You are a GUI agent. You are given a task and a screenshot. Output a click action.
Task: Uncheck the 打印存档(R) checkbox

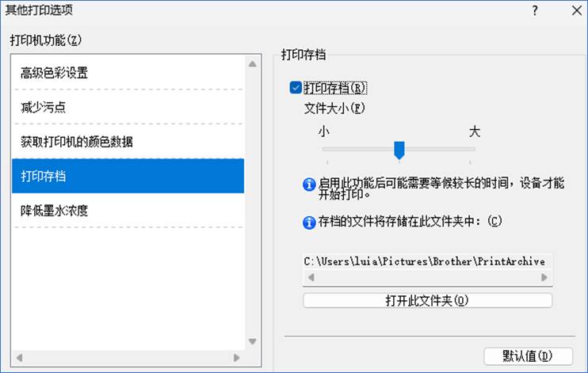pyautogui.click(x=296, y=88)
